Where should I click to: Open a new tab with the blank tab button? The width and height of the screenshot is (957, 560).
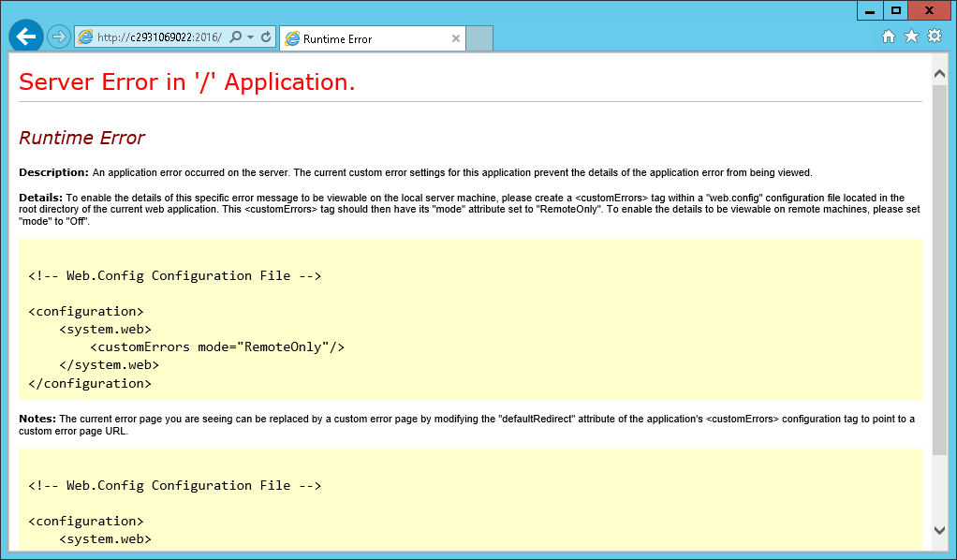[479, 38]
